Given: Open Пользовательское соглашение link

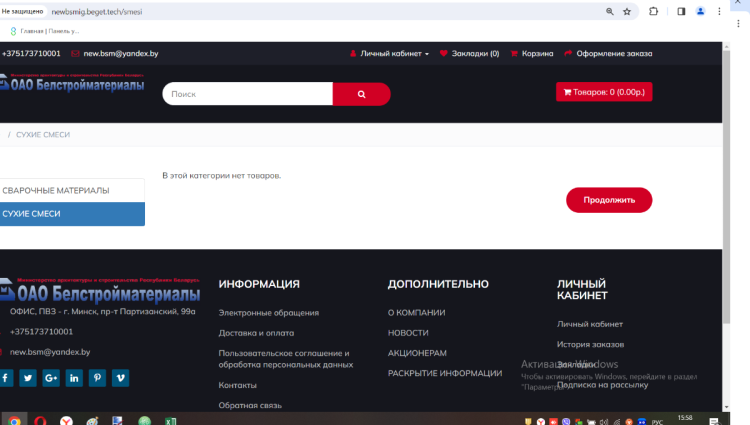Looking at the screenshot, I should click(x=286, y=359).
